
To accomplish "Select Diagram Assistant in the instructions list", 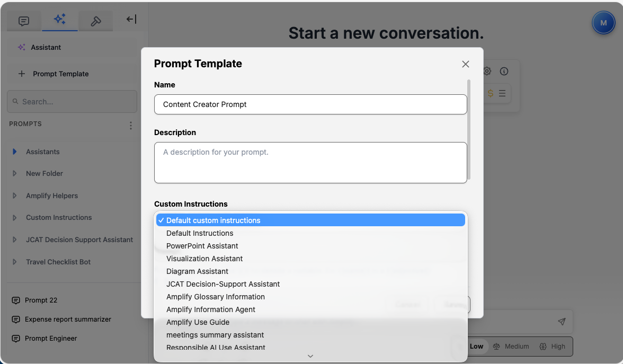I will [x=197, y=271].
